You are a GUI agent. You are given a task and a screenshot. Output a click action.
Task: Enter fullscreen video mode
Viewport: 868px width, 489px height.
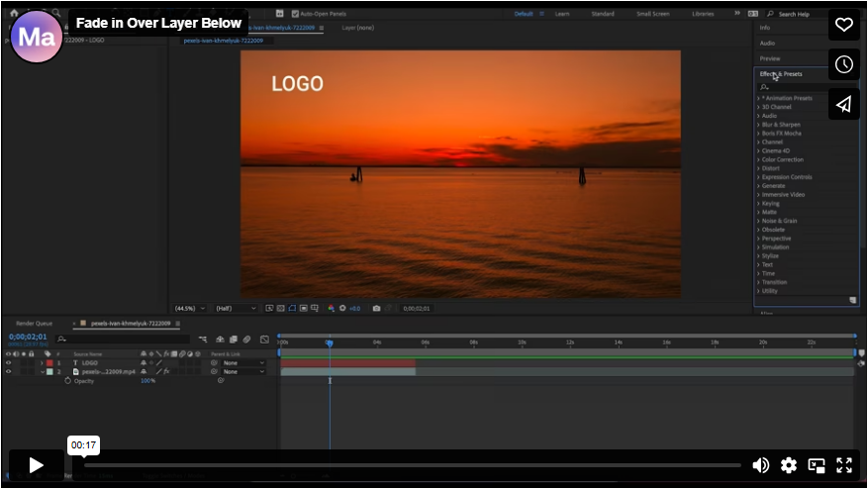click(843, 465)
